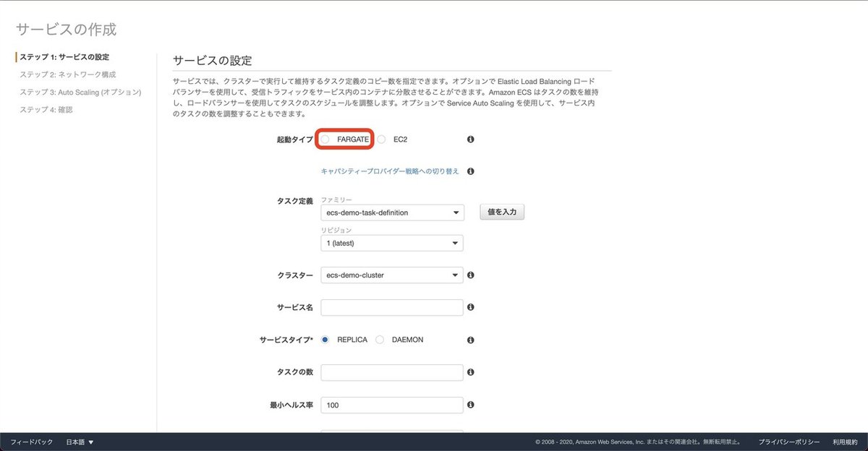
Task: Click info icon next to キャパシティープロバイダー戦略 link
Action: point(471,171)
